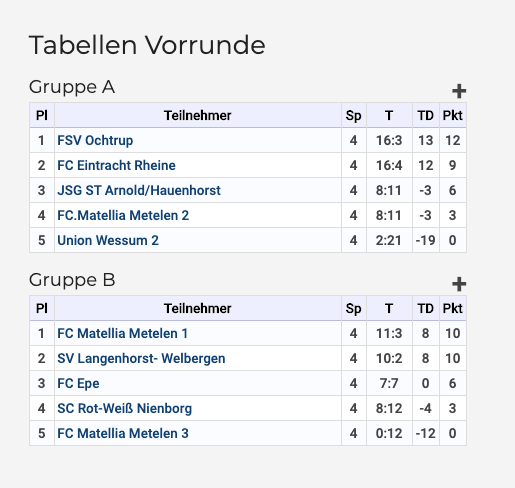Click TD column header in Gruppe B
This screenshot has height=488, width=515.
[426, 309]
